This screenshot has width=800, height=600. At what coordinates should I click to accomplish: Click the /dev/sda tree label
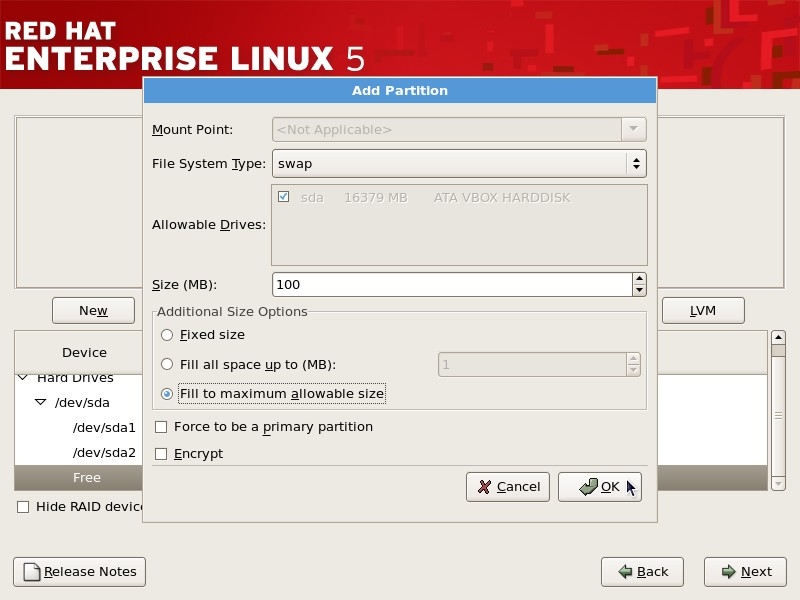tap(82, 403)
